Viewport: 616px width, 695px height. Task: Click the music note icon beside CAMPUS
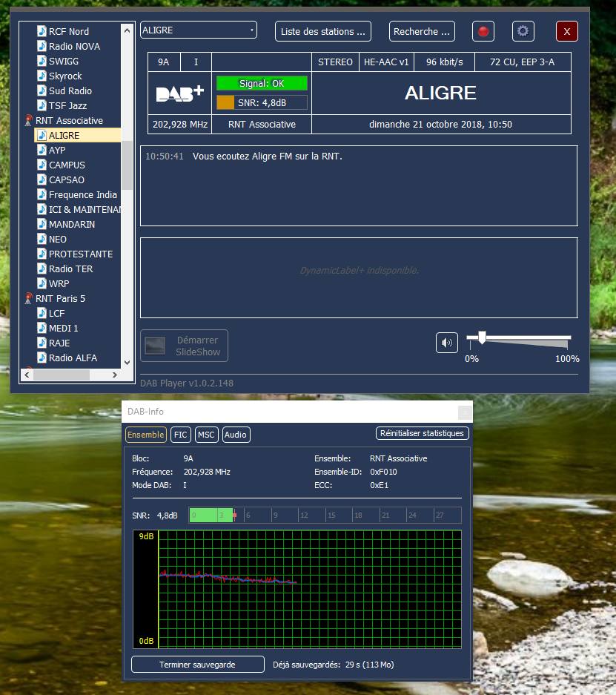point(42,165)
